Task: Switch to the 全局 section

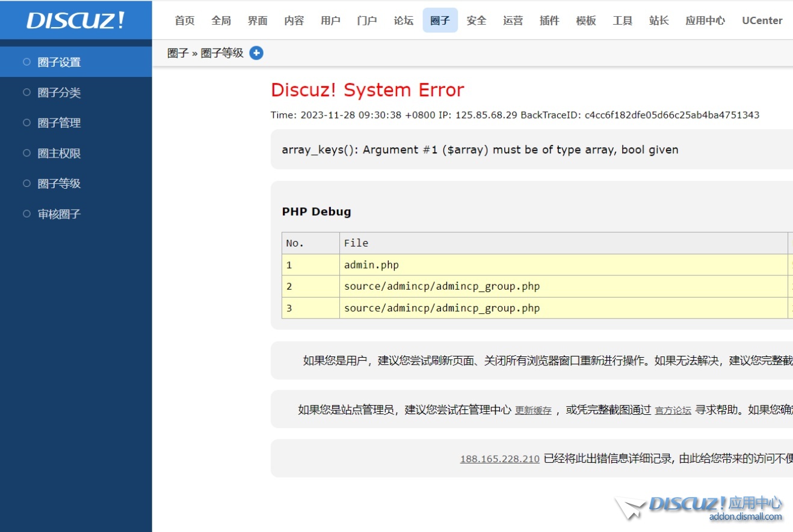Action: pos(221,20)
